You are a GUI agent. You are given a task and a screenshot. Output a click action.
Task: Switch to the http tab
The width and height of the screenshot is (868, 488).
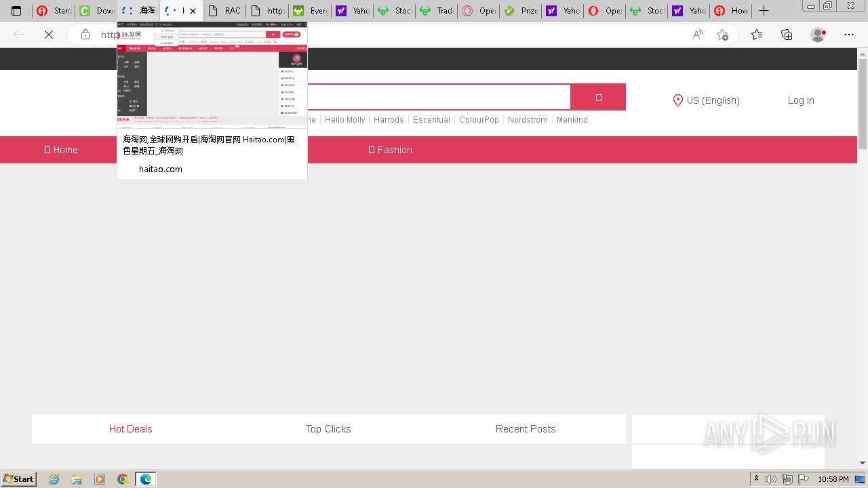[x=267, y=11]
